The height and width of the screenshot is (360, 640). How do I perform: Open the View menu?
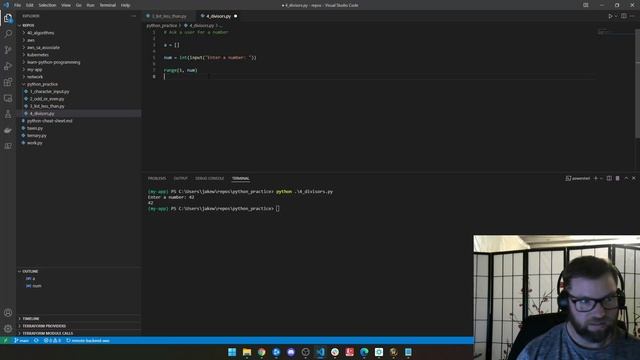click(66, 5)
